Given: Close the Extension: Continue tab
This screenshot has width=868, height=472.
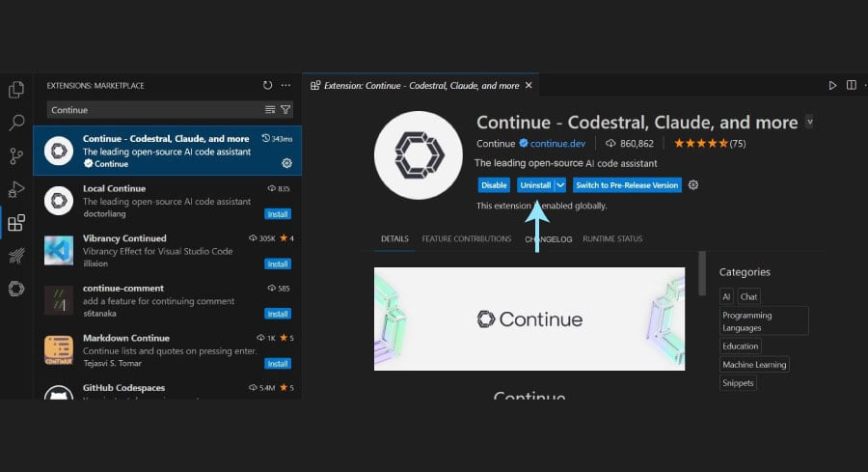Looking at the screenshot, I should tap(529, 85).
